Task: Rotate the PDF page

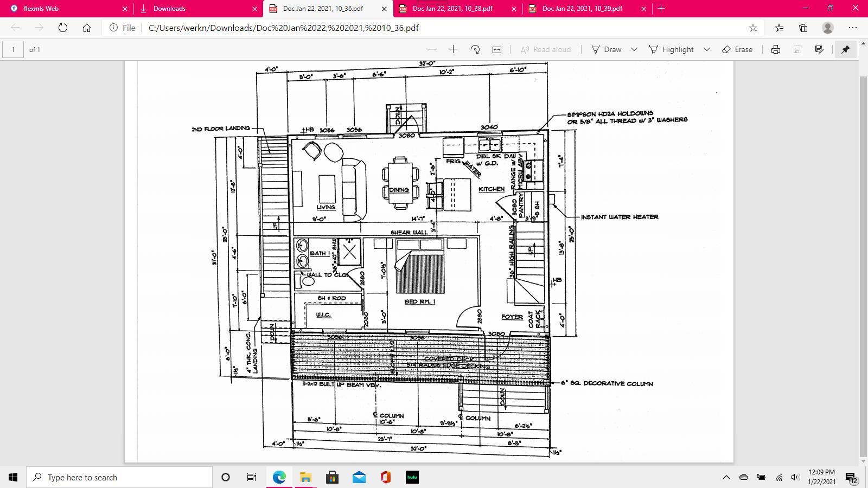Action: [x=475, y=49]
